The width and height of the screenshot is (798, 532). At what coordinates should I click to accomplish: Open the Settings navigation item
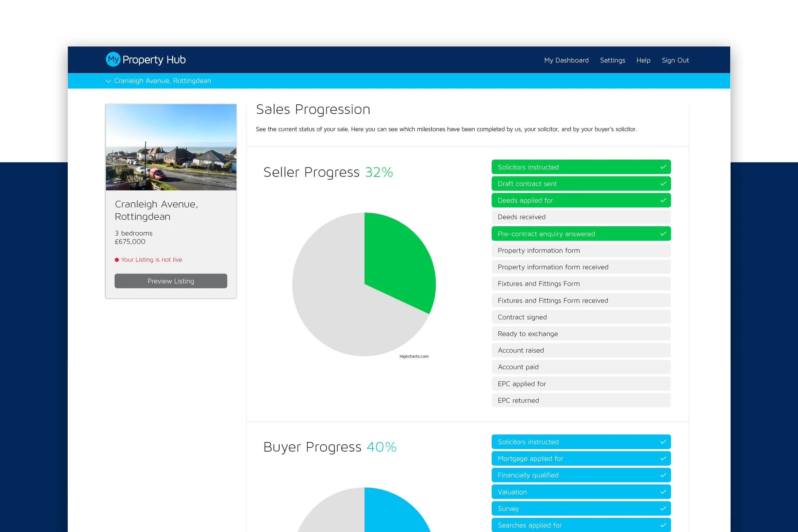click(613, 60)
